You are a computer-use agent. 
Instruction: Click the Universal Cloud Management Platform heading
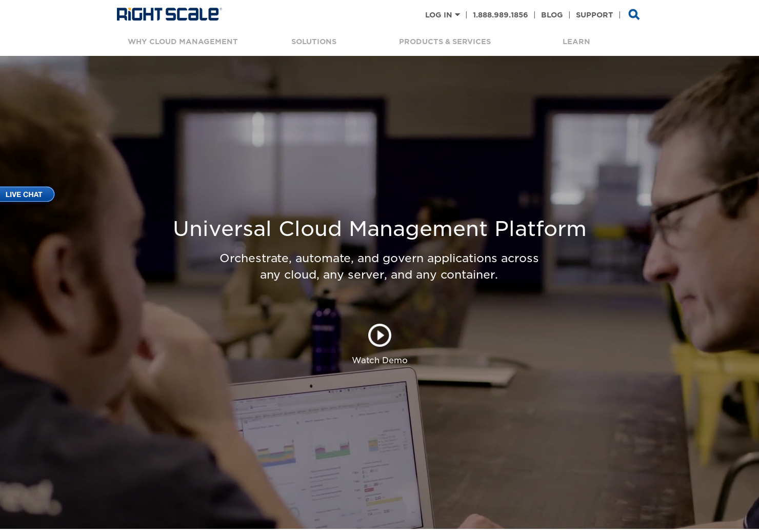tap(379, 229)
